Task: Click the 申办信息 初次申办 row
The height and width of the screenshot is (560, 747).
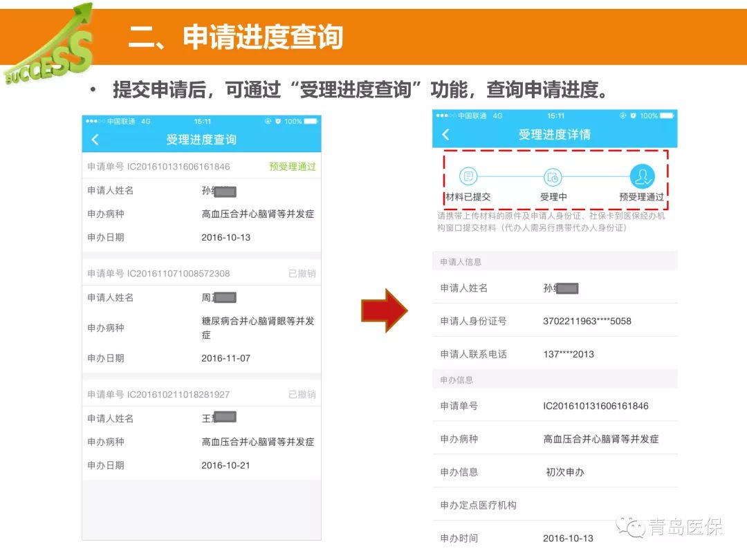Action: [555, 472]
